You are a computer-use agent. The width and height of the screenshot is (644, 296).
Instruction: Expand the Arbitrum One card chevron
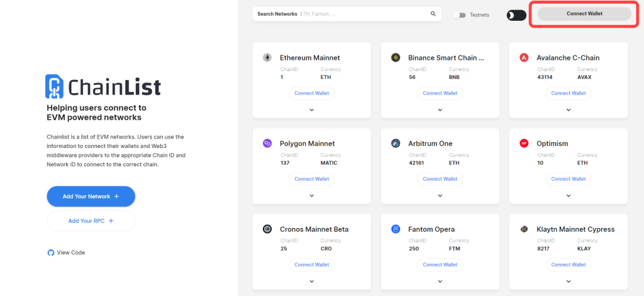click(x=440, y=196)
